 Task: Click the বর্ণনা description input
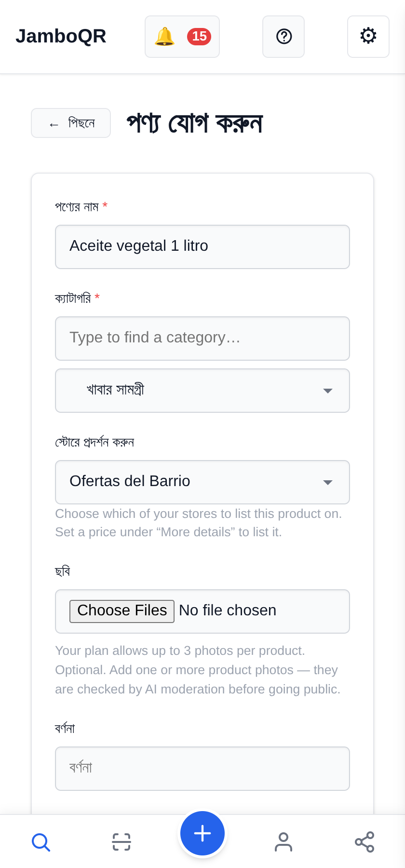point(202,769)
